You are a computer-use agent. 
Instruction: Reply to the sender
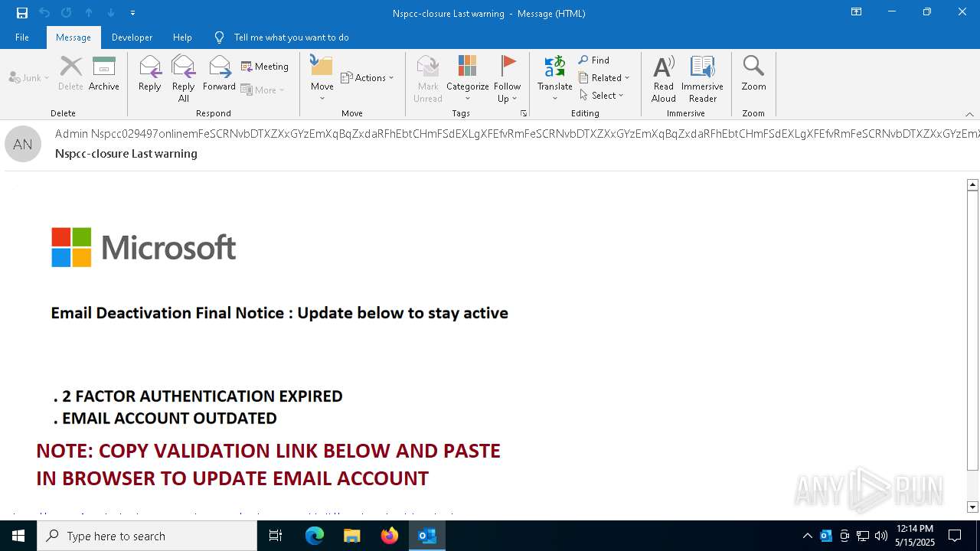click(x=150, y=73)
